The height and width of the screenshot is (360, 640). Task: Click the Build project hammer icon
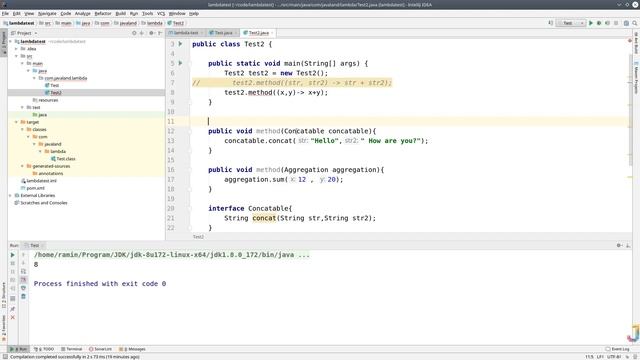click(551, 23)
